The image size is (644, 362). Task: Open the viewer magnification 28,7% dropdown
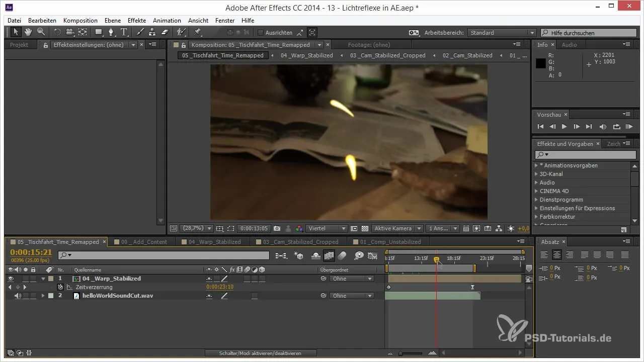point(197,228)
